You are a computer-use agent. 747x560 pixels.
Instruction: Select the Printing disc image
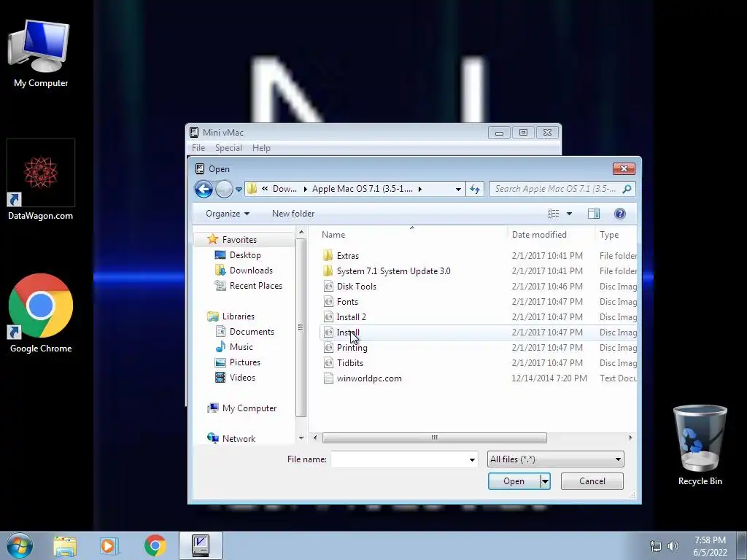(346, 348)
